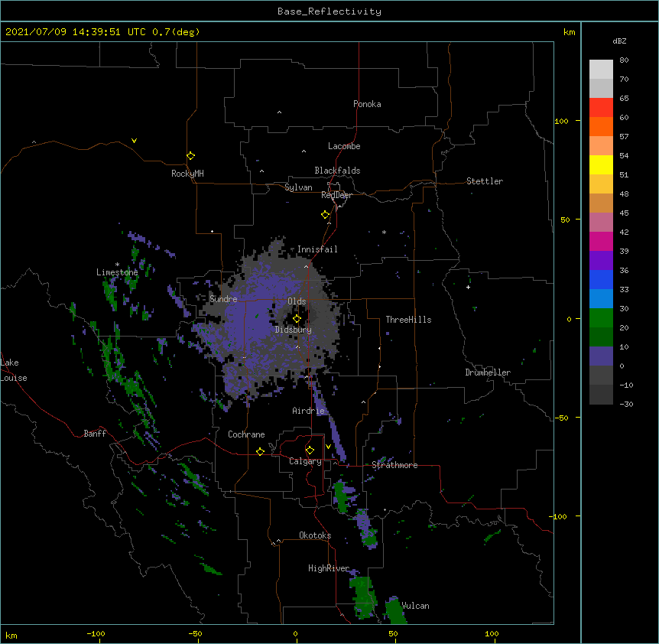Click the RockyMH label
Screen dimensions: 659x644
click(x=187, y=174)
